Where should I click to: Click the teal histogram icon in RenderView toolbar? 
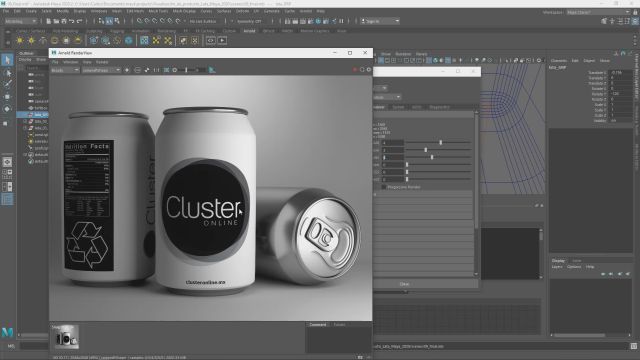coord(212,70)
